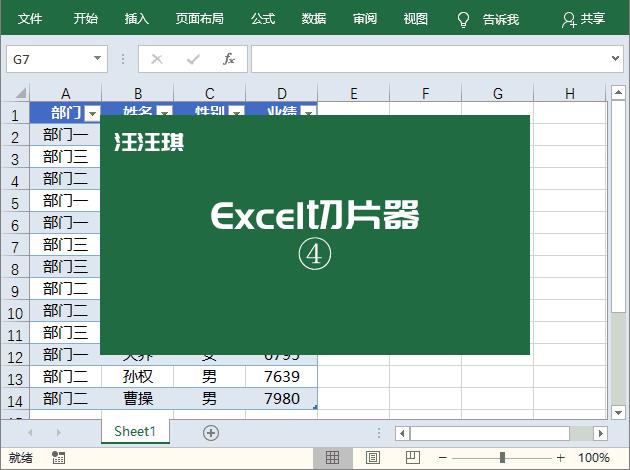
Task: Click horizontal scrollbar right arrow
Action: point(600,433)
